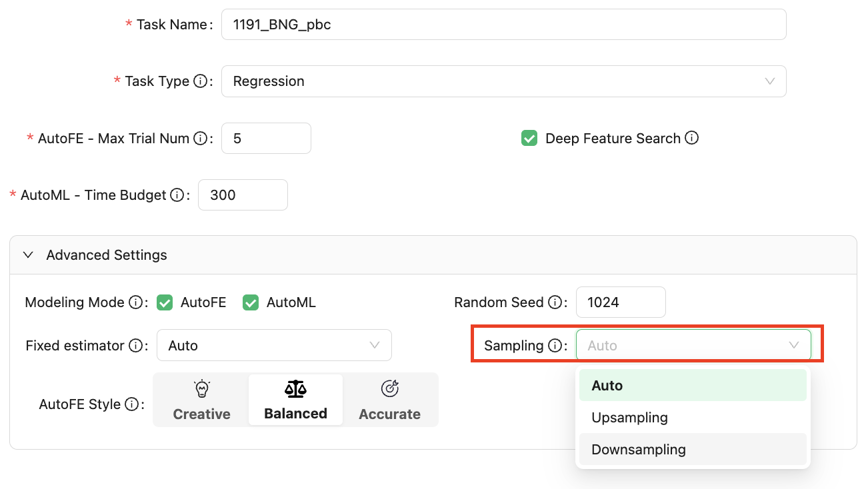Viewport: 868px width, 489px height.
Task: Toggle the AutoFE modeling mode checkbox
Action: [165, 302]
